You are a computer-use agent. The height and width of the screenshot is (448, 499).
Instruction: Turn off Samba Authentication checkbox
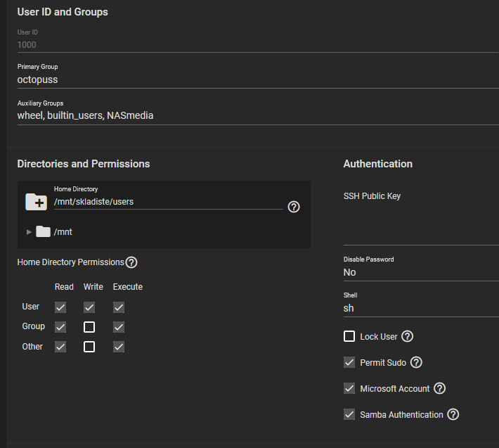coord(349,414)
